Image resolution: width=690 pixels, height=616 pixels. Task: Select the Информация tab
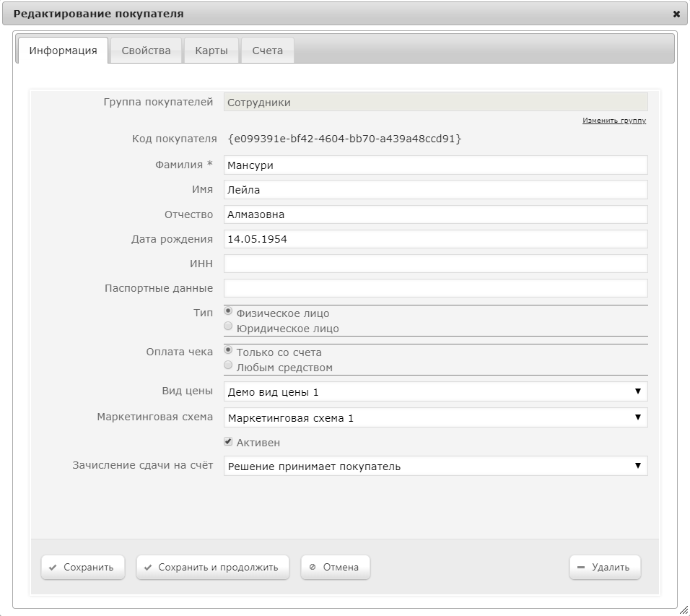point(63,51)
